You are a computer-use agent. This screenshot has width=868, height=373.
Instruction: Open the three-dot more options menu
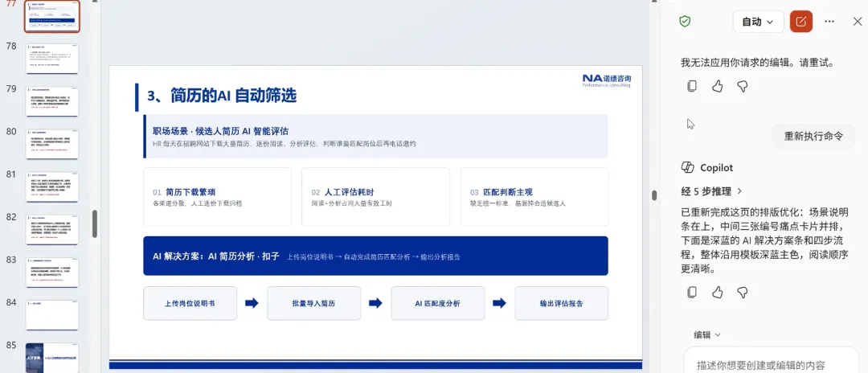click(829, 22)
